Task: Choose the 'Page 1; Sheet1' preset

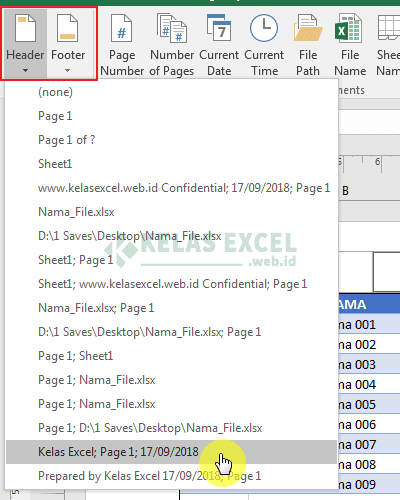Action: coord(172,356)
